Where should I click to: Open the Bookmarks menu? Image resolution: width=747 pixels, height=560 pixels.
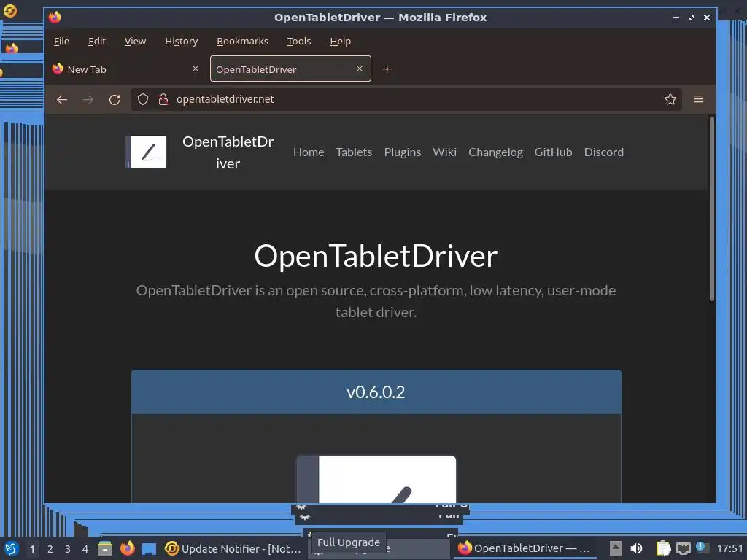click(x=242, y=42)
